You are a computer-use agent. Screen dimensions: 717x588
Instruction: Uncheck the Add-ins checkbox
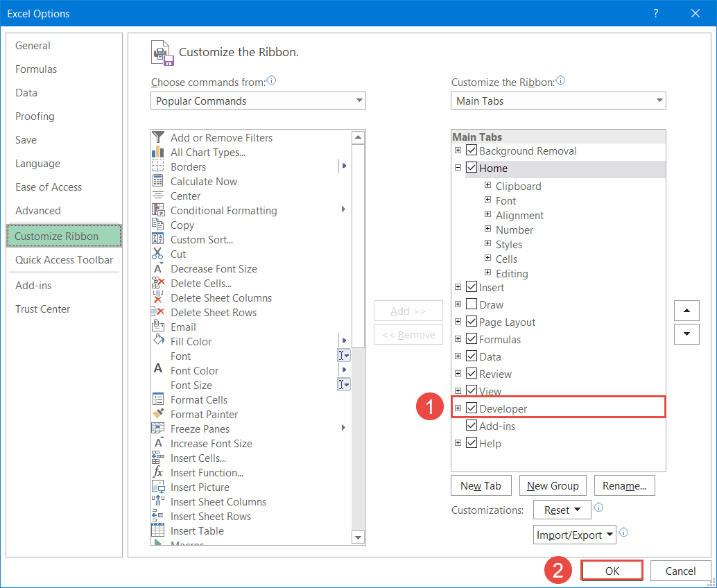click(x=472, y=425)
